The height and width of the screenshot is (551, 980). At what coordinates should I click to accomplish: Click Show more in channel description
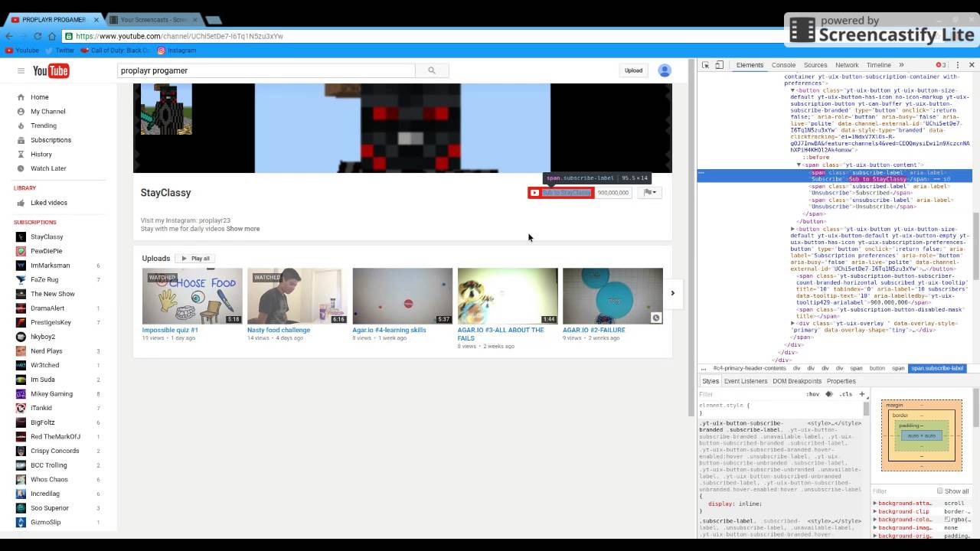(x=243, y=229)
